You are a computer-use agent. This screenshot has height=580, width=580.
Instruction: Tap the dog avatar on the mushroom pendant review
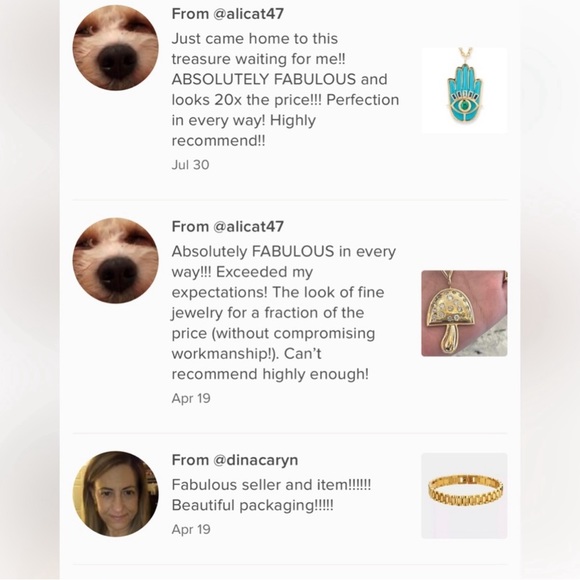[x=115, y=260]
